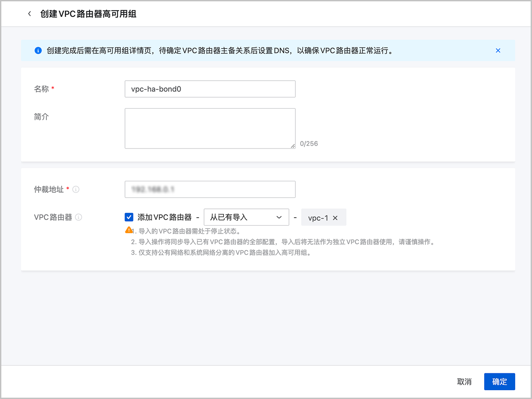Click the resize handle of the 简介 textarea
Viewport: 532px width, 399px height.
[x=293, y=145]
